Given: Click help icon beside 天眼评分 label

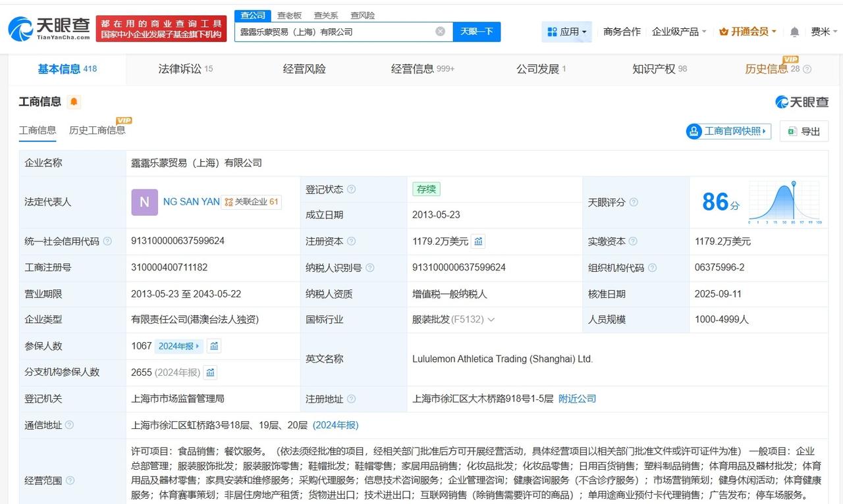Looking at the screenshot, I should pos(634,203).
